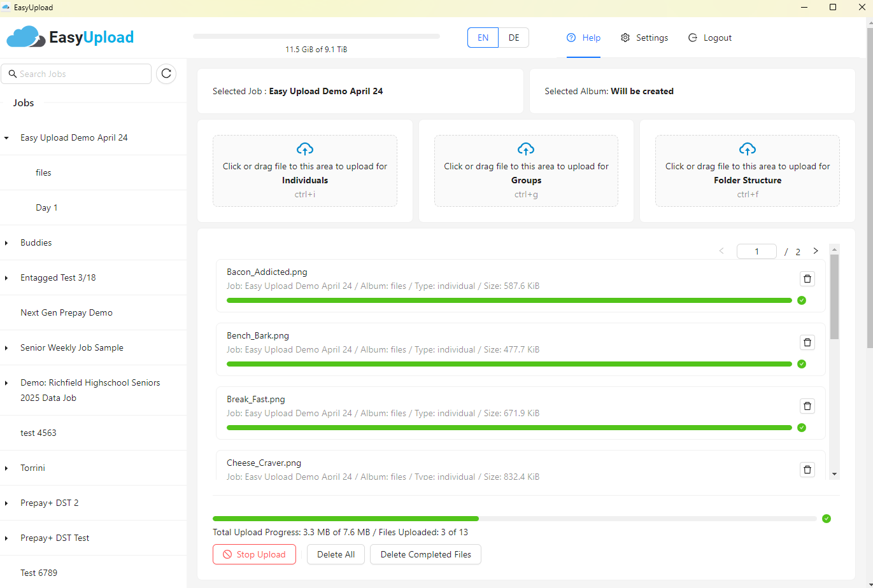Click the 11.5 GiB of 9.1 TiB text
The width and height of the screenshot is (873, 588).
click(316, 49)
